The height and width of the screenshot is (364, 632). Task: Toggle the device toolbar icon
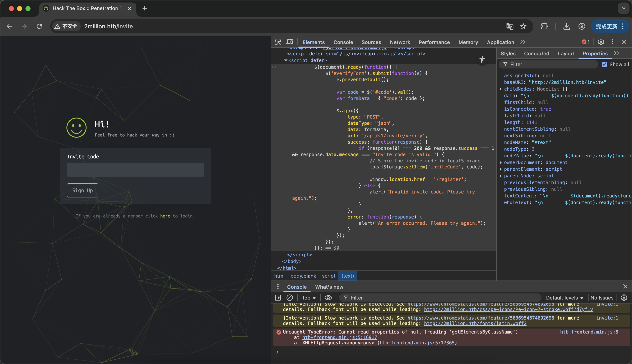tap(290, 42)
